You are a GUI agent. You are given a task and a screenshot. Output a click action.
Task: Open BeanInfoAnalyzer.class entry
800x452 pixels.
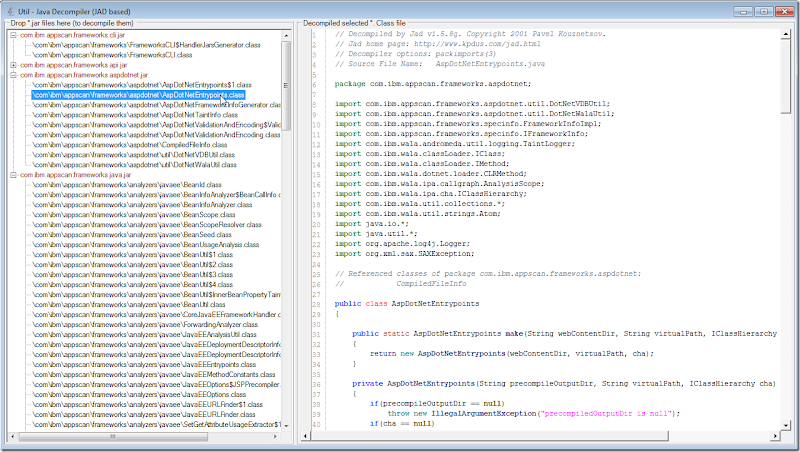[x=142, y=205]
